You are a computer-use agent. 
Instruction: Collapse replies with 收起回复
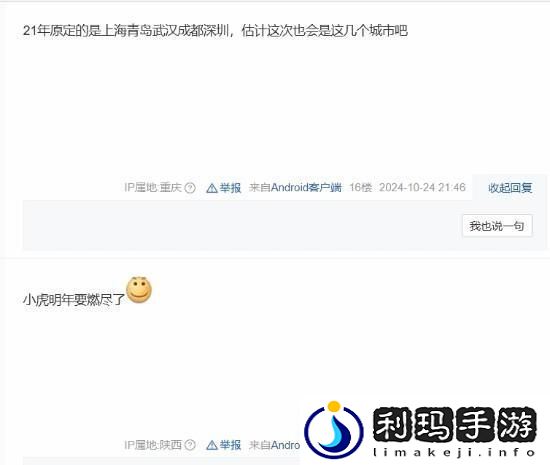coord(510,188)
